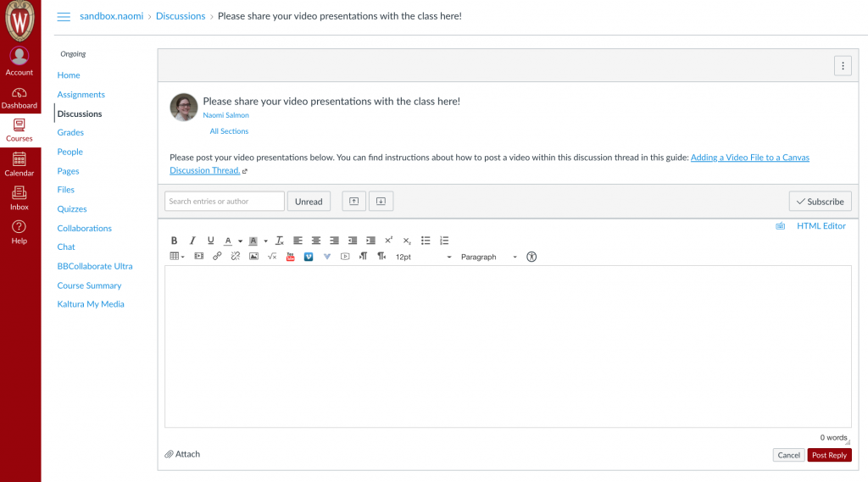Set right-to-left text direction
Image resolution: width=868 pixels, height=482 pixels.
click(381, 256)
